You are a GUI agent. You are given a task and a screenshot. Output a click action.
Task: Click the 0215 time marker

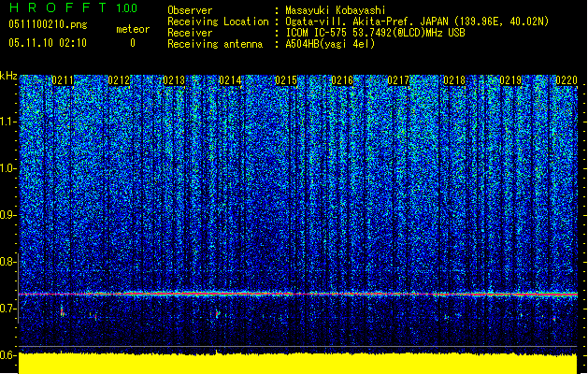(x=286, y=80)
